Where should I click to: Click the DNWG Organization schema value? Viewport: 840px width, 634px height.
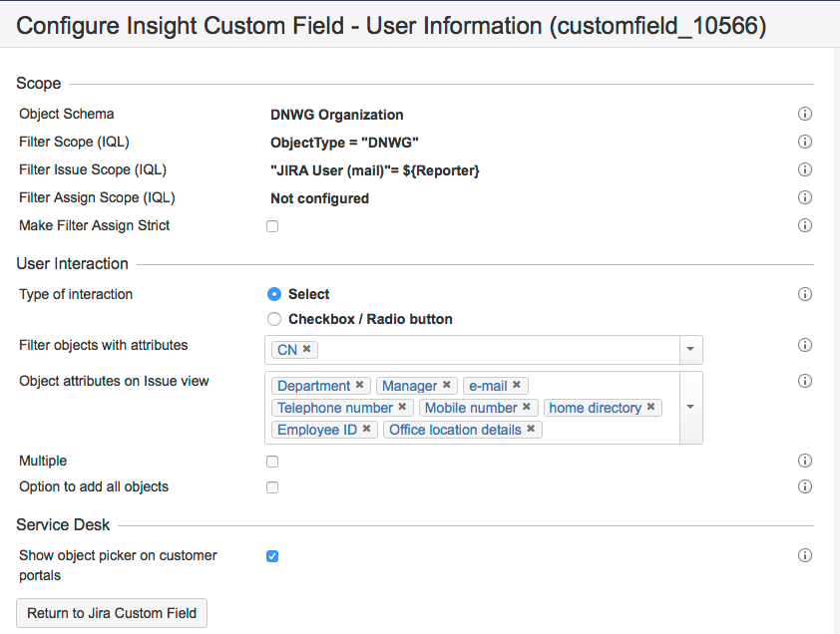click(x=336, y=115)
